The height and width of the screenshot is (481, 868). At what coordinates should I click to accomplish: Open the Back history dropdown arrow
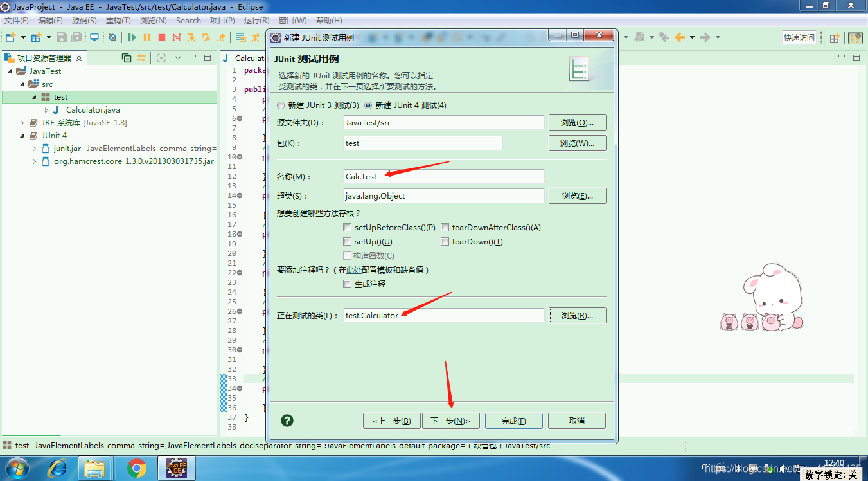click(692, 37)
